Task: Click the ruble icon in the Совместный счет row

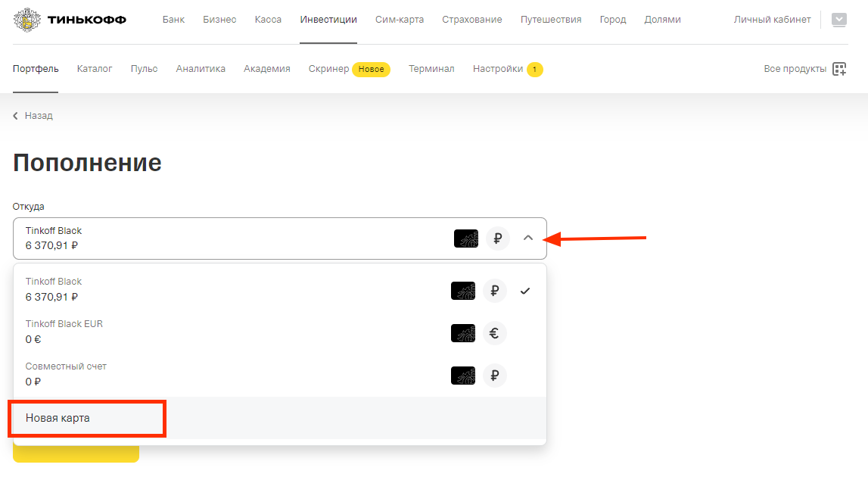Action: pos(495,376)
